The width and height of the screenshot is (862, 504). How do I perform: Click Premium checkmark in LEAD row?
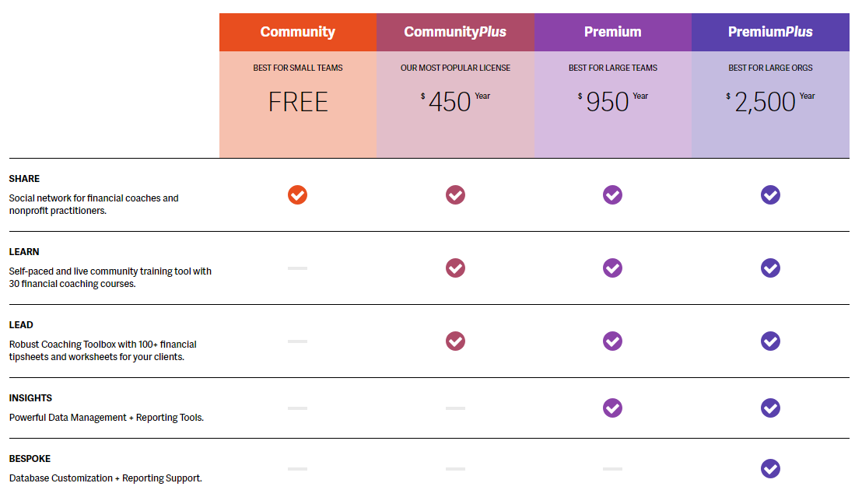click(612, 341)
